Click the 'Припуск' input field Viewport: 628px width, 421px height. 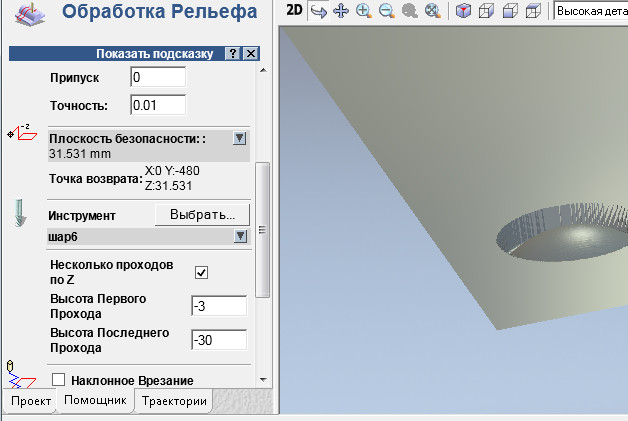click(x=158, y=77)
